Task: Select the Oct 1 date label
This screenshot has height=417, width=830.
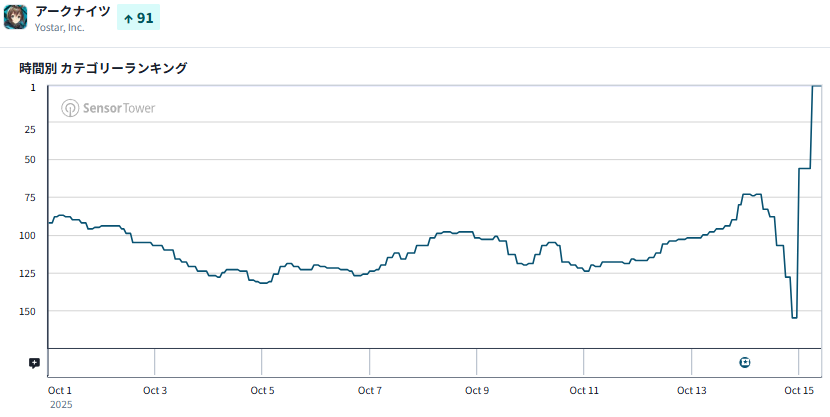Action: click(60, 390)
